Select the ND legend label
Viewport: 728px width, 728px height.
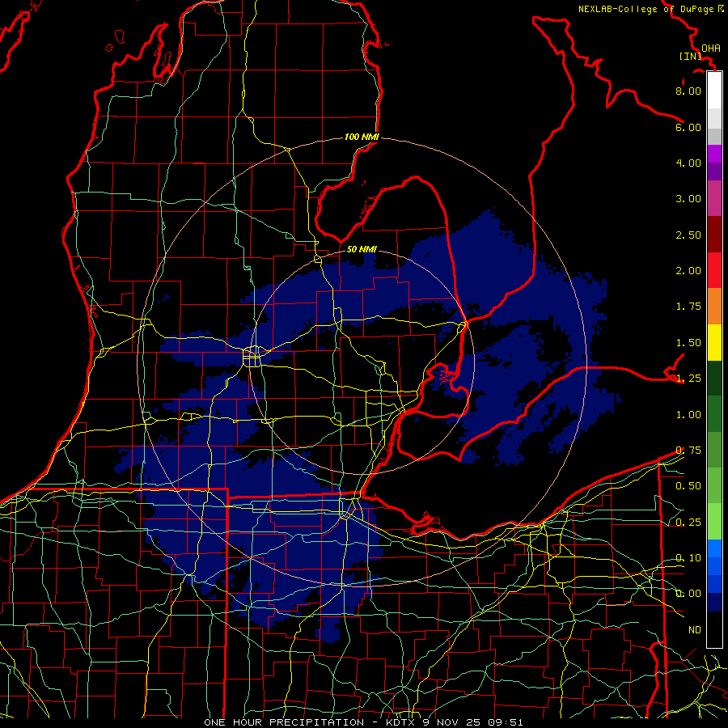[x=695, y=630]
